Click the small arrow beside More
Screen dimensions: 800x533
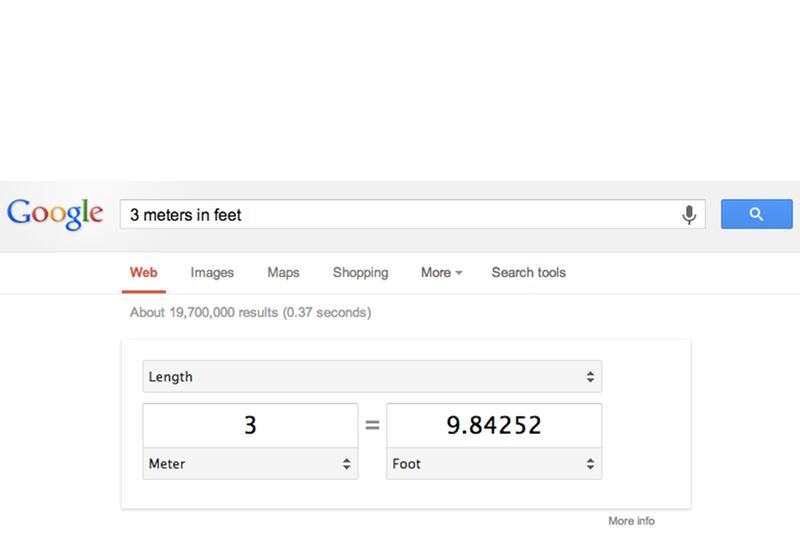458,273
